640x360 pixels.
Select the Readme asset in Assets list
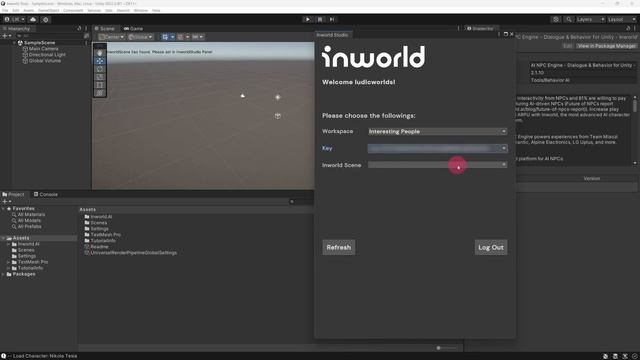[96, 247]
